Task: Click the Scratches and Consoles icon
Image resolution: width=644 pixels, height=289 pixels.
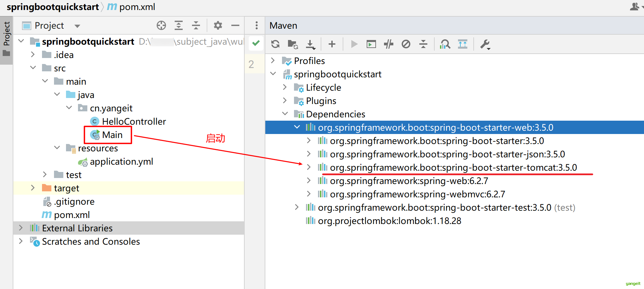Action: (35, 241)
